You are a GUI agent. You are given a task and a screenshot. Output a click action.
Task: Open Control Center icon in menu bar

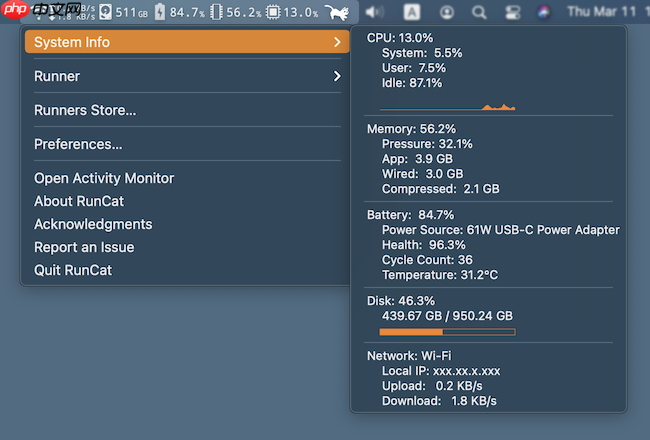pyautogui.click(x=512, y=12)
